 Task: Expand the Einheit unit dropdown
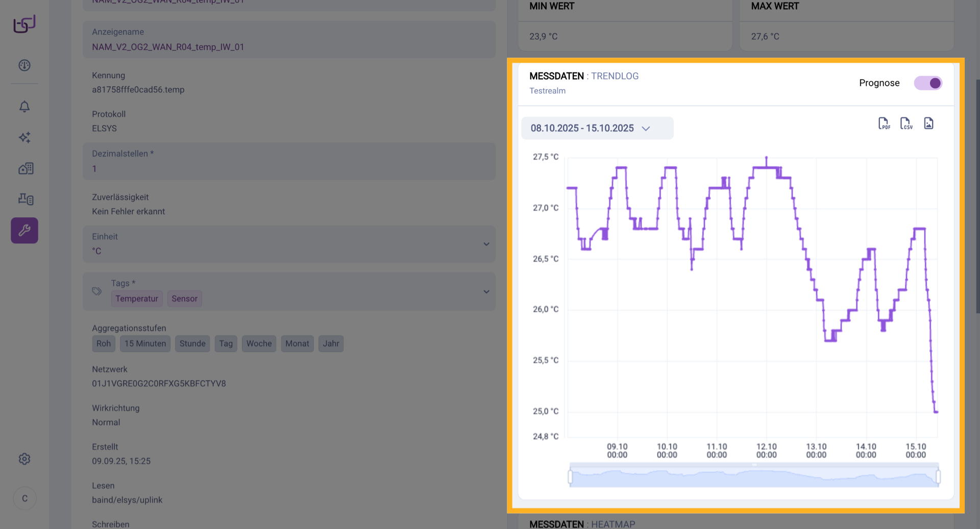pyautogui.click(x=486, y=244)
